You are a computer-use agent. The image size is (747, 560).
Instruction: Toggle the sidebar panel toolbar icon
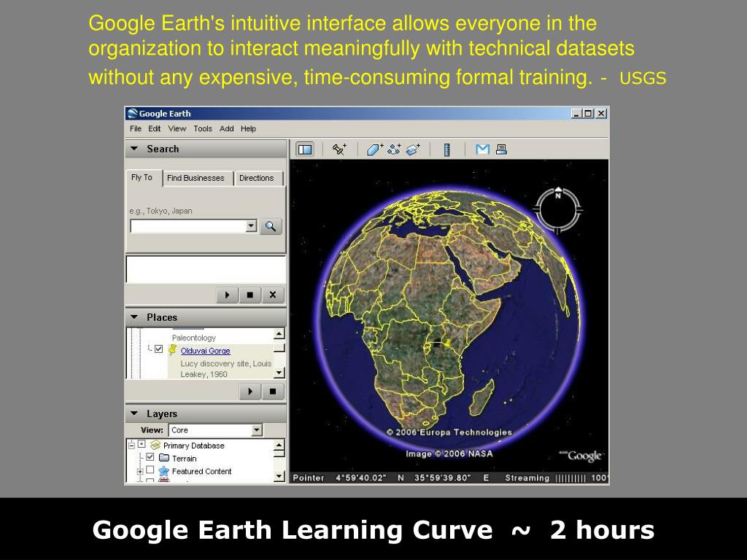click(305, 149)
